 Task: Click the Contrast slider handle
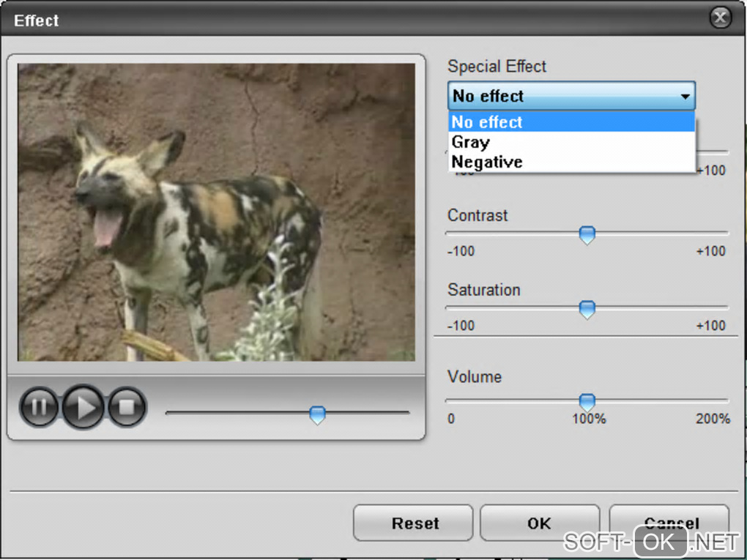click(587, 235)
